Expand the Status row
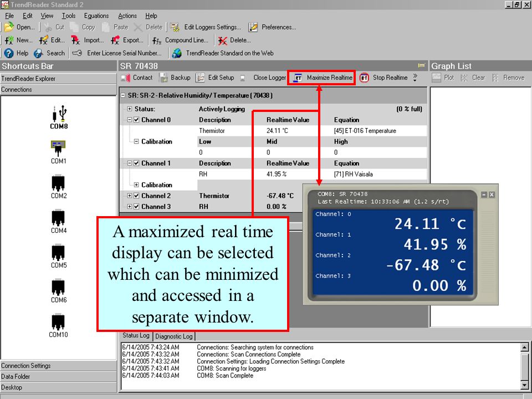 tap(130, 109)
